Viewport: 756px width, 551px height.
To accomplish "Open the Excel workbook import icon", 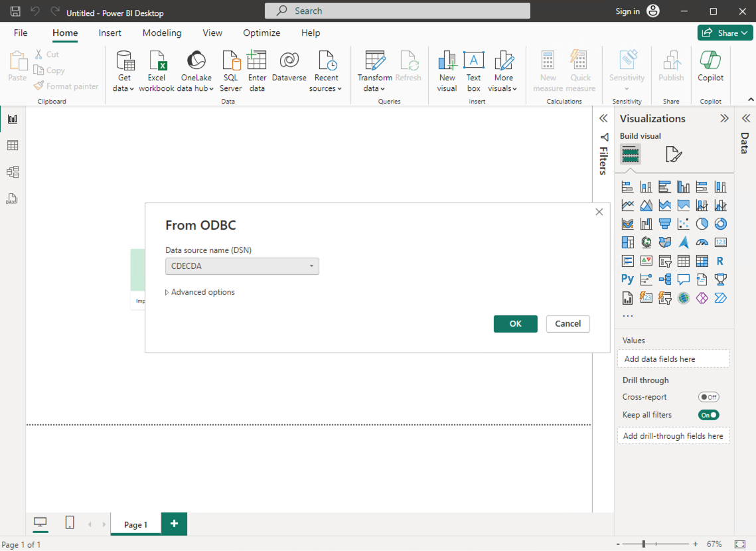I will click(x=157, y=62).
